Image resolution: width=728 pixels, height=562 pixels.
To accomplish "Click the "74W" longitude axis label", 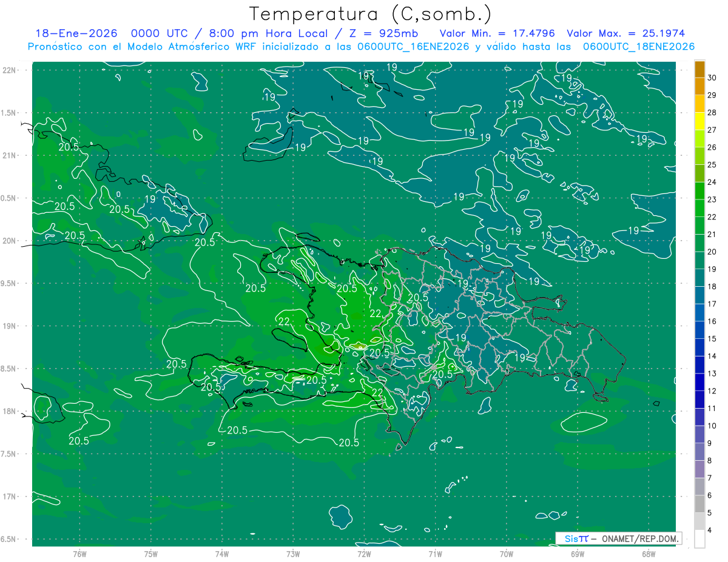I will pos(221,554).
